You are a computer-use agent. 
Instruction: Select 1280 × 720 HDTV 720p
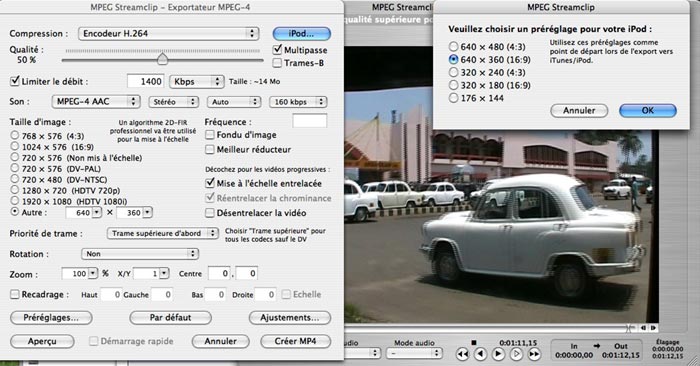(x=15, y=190)
